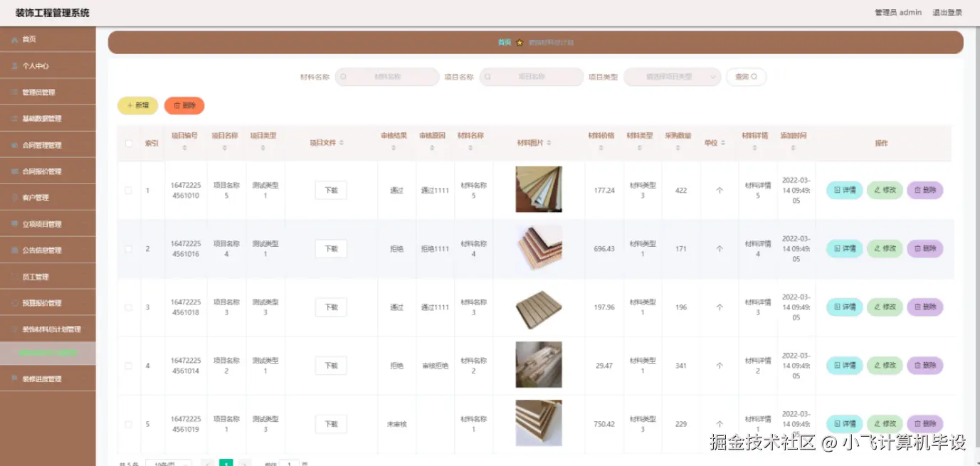980x466 pixels.
Task: Tick the checkbox for row 2
Action: pos(129,249)
